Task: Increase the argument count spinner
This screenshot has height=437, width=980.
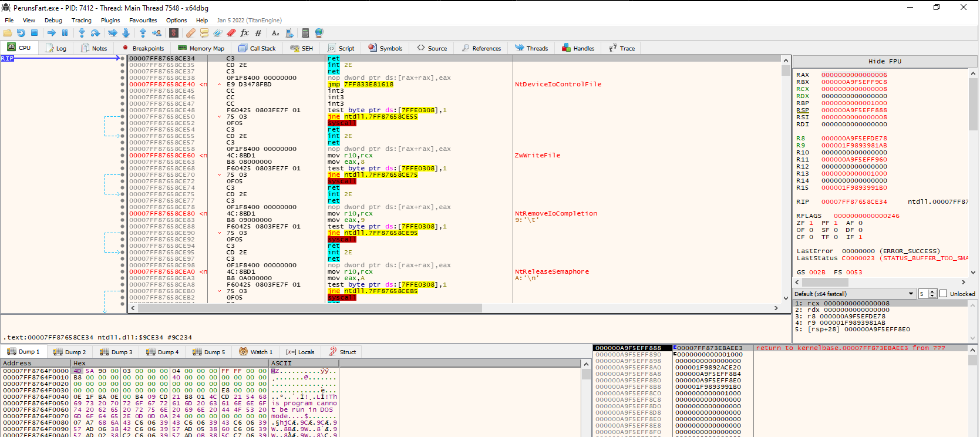Action: 932,292
